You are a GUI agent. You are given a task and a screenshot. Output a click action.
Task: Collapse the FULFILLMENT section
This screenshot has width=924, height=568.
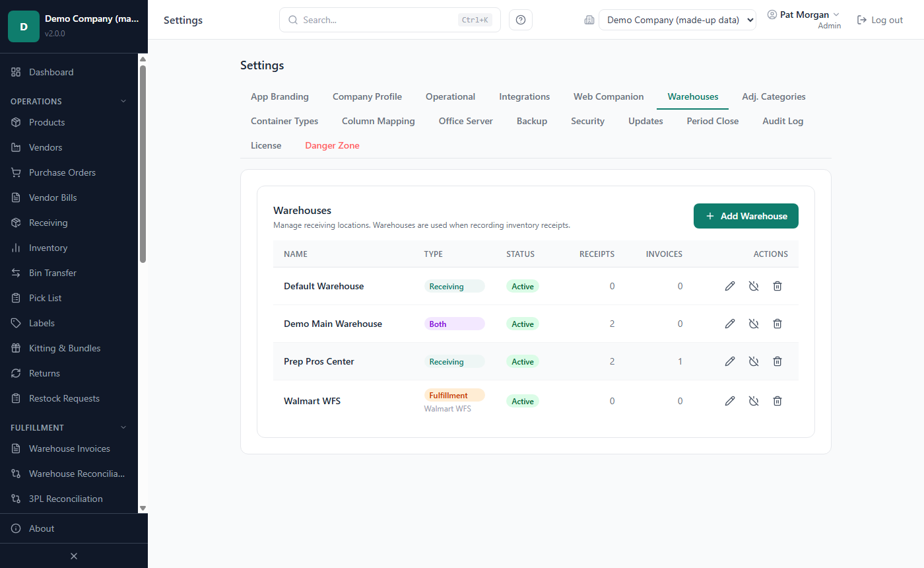click(69, 427)
